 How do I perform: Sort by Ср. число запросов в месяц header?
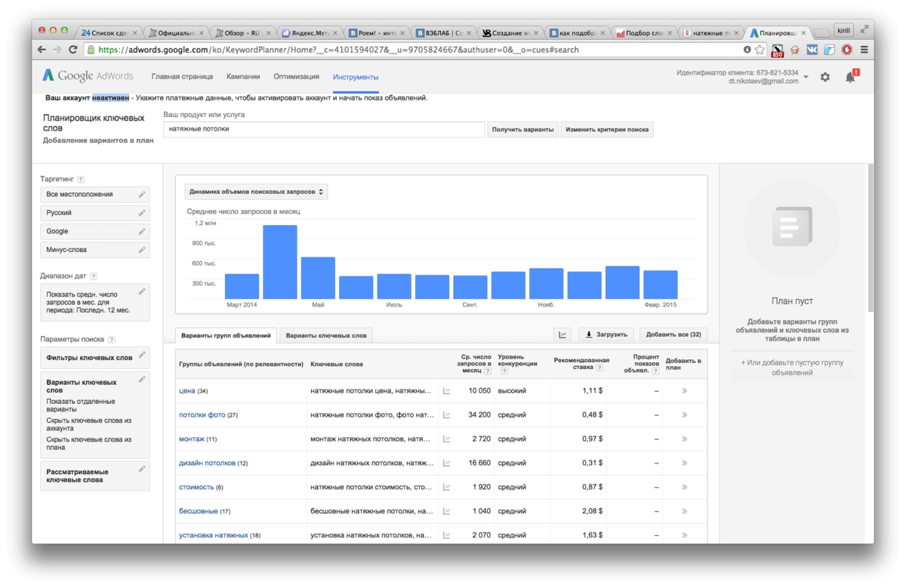pos(473,364)
